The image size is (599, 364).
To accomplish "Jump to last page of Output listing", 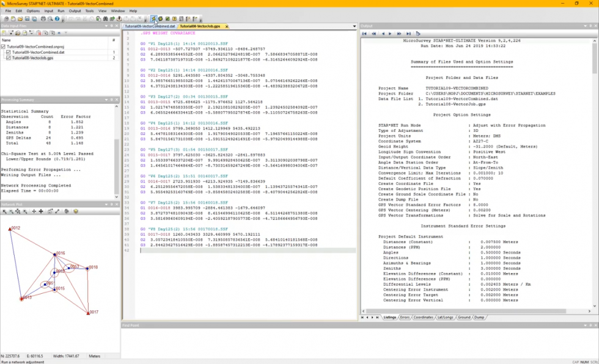I will [x=408, y=34].
